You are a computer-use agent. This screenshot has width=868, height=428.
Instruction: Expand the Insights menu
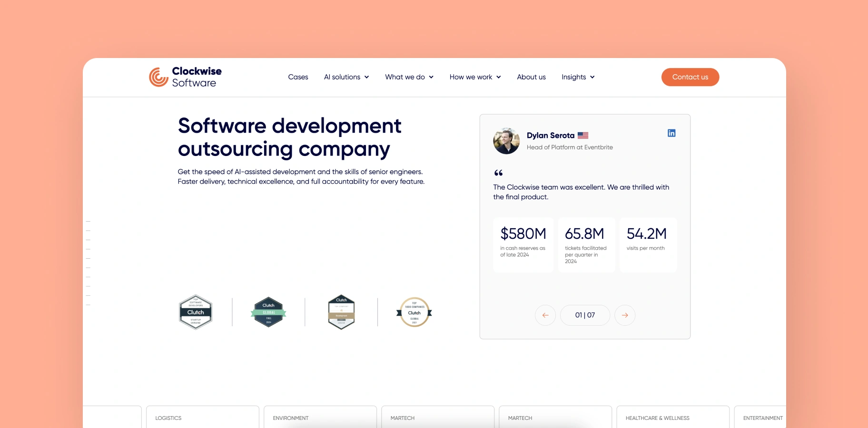(578, 77)
